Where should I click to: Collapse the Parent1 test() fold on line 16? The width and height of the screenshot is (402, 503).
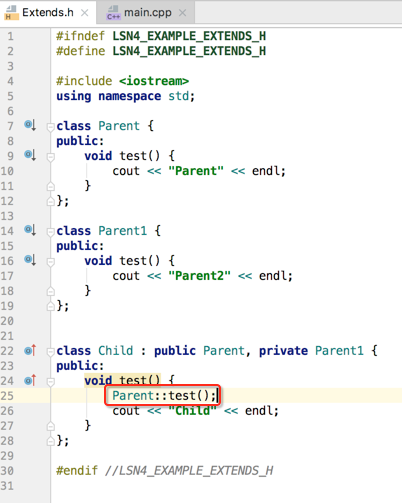(51, 262)
